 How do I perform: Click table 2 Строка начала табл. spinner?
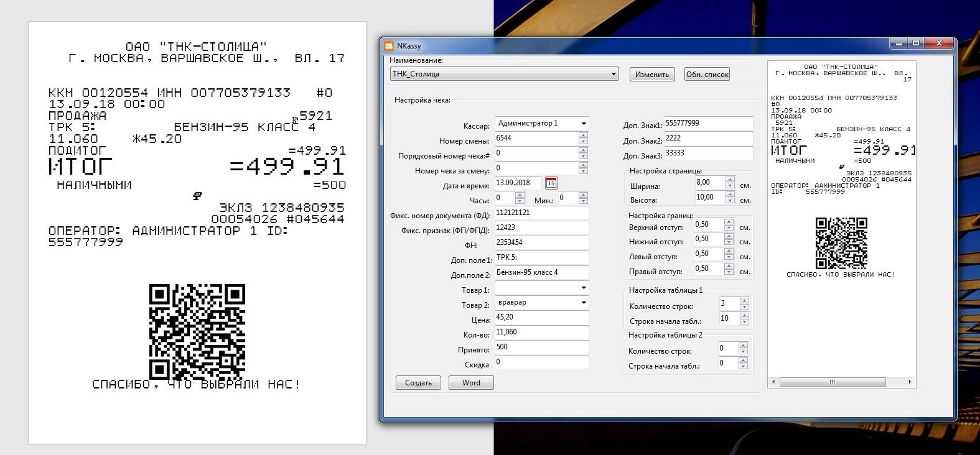pyautogui.click(x=743, y=364)
